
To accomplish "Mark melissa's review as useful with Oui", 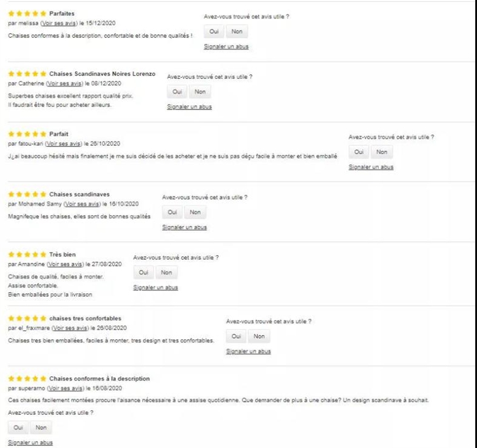I will pos(214,32).
